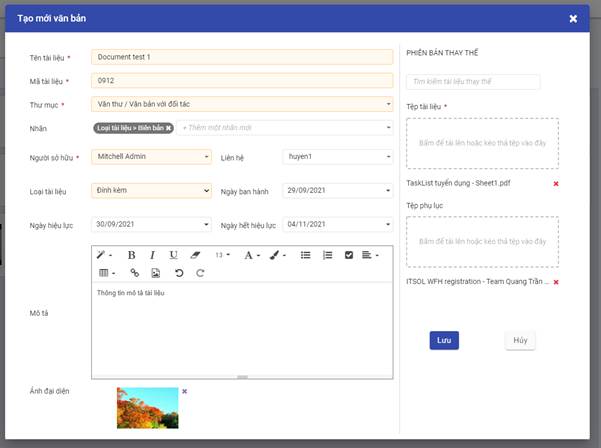Expand the Người sở hữu dropdown

pyautogui.click(x=151, y=157)
